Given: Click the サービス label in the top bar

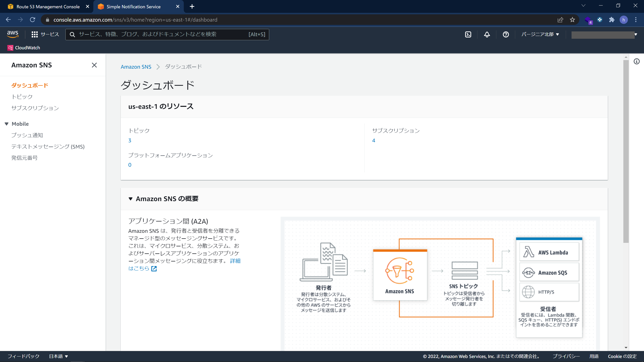Looking at the screenshot, I should pyautogui.click(x=50, y=34).
